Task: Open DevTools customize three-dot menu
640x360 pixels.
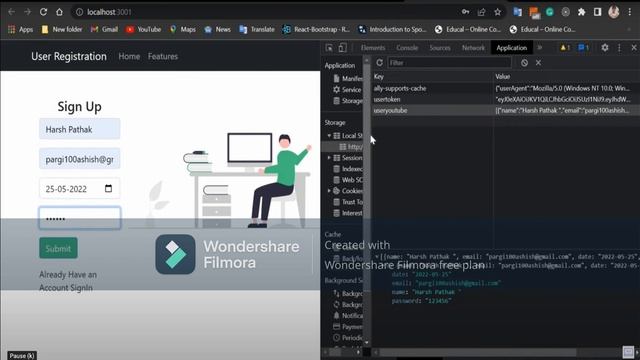Action: 619,48
